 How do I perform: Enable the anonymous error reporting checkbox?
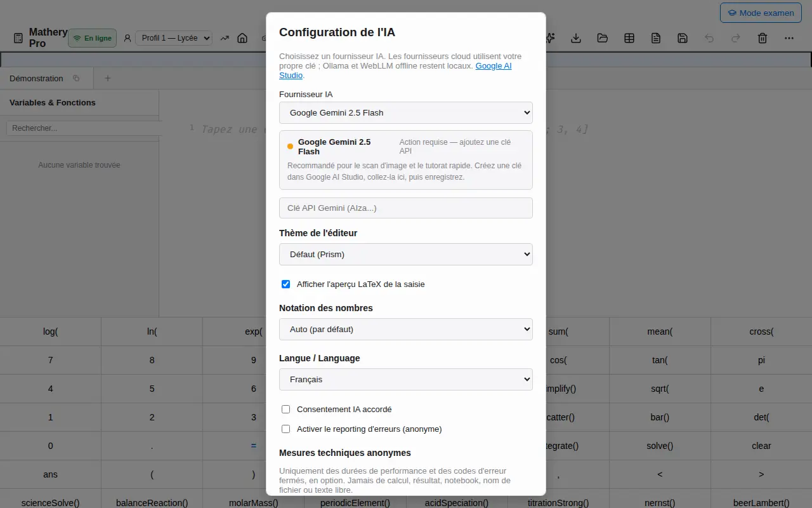(285, 429)
